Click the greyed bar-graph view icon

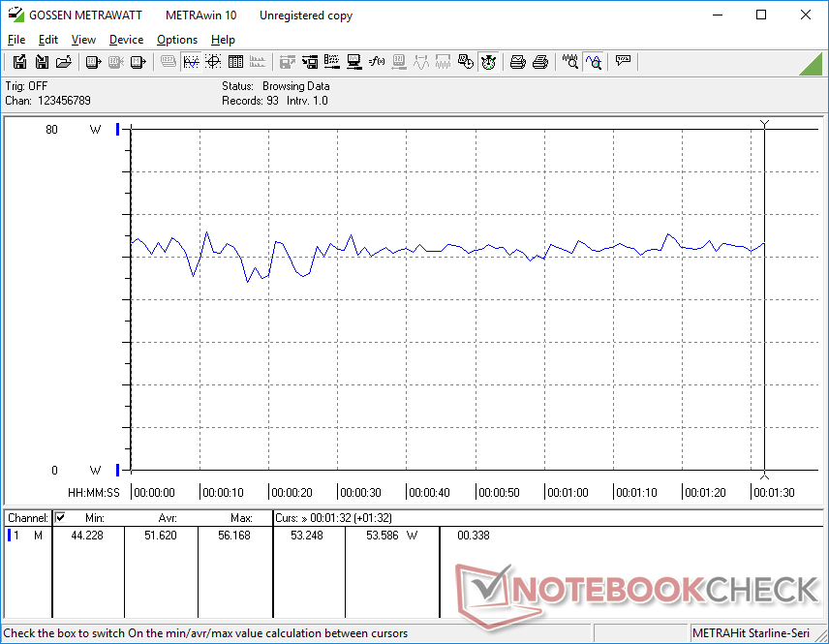click(x=258, y=62)
